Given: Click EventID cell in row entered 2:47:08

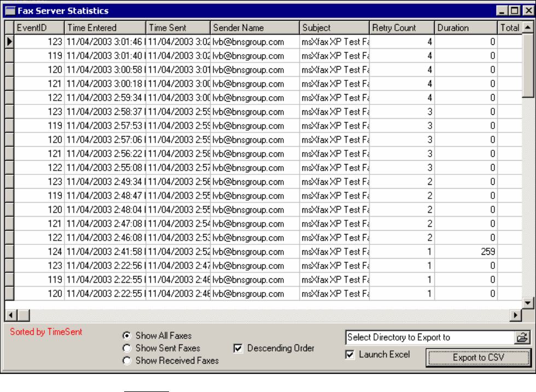Looking at the screenshot, I should [39, 224].
